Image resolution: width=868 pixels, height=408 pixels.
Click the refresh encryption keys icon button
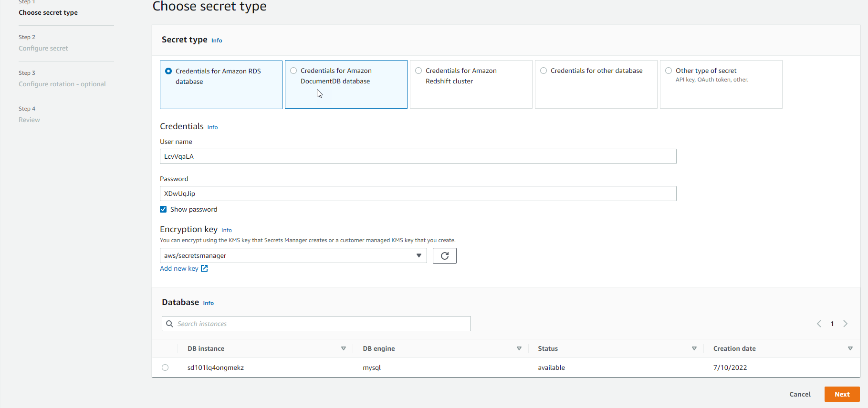pyautogui.click(x=444, y=256)
